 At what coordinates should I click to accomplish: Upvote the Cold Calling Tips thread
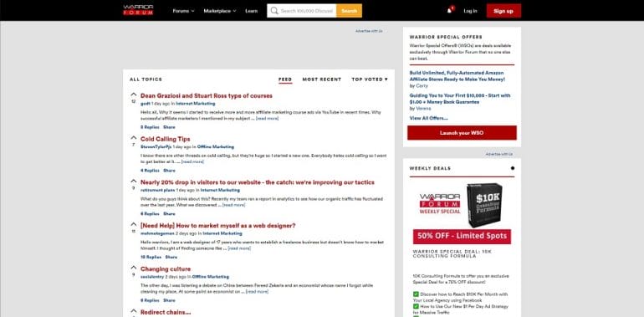(x=134, y=138)
